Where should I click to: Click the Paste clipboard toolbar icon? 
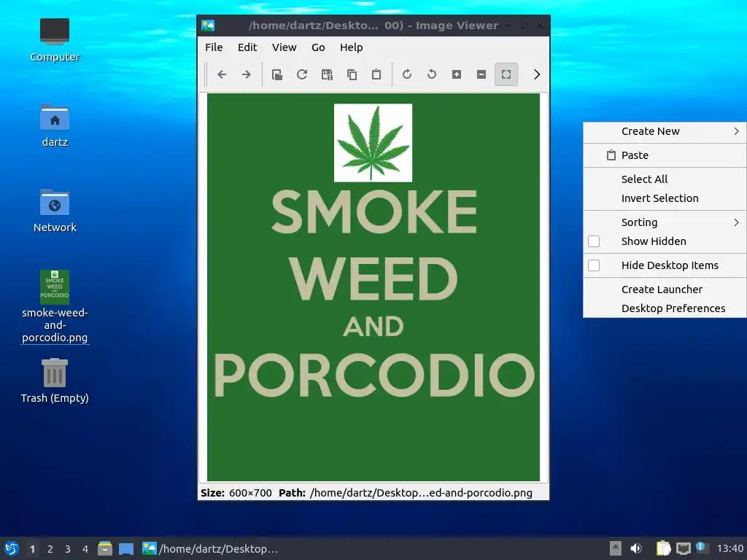376,74
